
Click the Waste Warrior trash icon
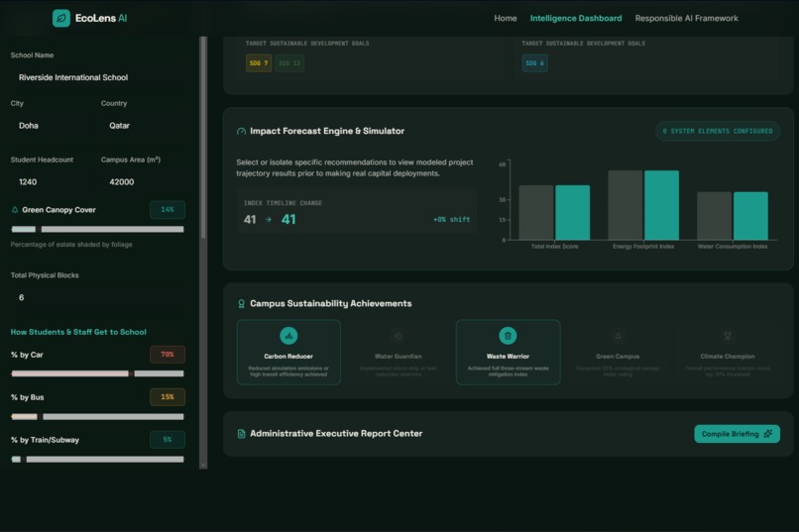(x=508, y=336)
